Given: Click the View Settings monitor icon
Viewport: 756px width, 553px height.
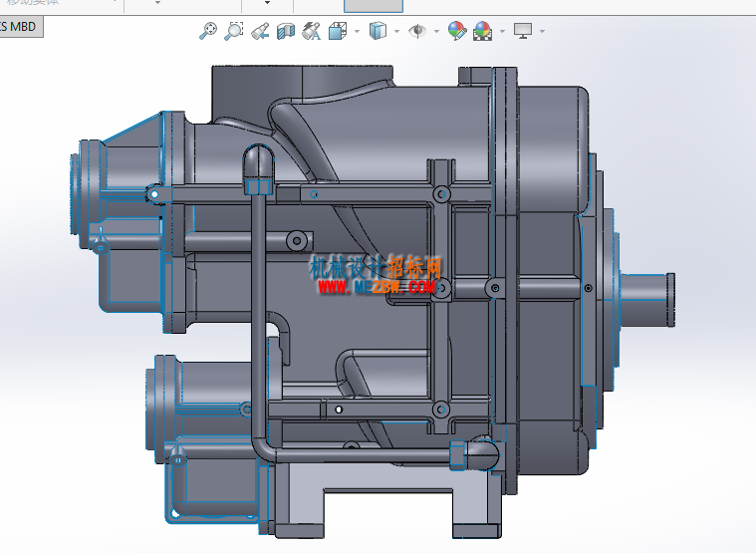Looking at the screenshot, I should tap(523, 31).
